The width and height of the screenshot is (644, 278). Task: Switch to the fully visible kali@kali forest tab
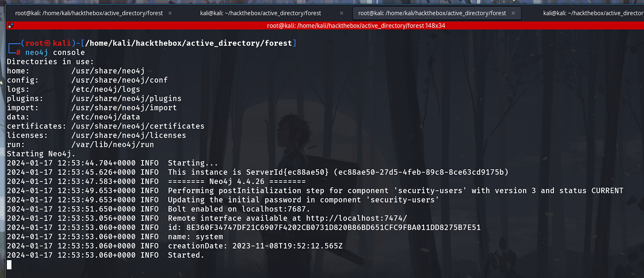[x=260, y=13]
